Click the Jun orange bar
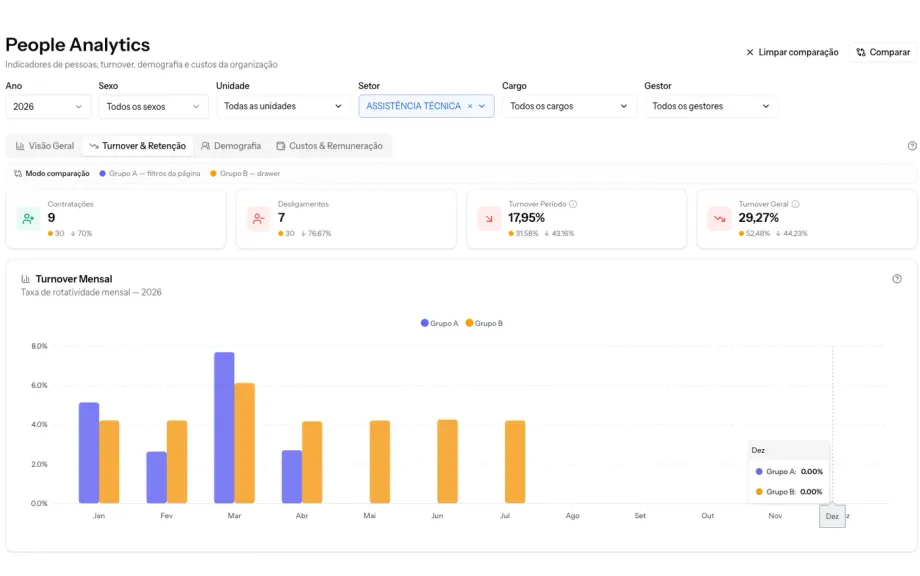This screenshot has width=920, height=576. tap(448, 462)
